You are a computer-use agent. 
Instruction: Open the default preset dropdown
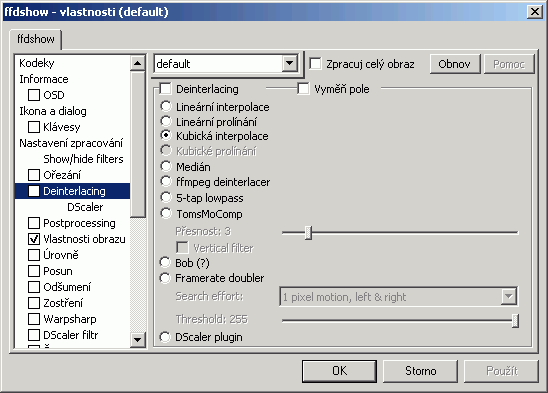(290, 64)
